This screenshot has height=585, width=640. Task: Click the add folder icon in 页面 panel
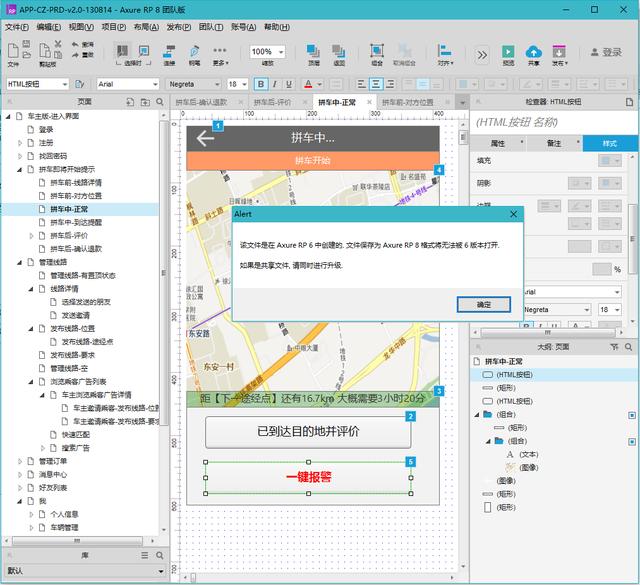coord(145,101)
